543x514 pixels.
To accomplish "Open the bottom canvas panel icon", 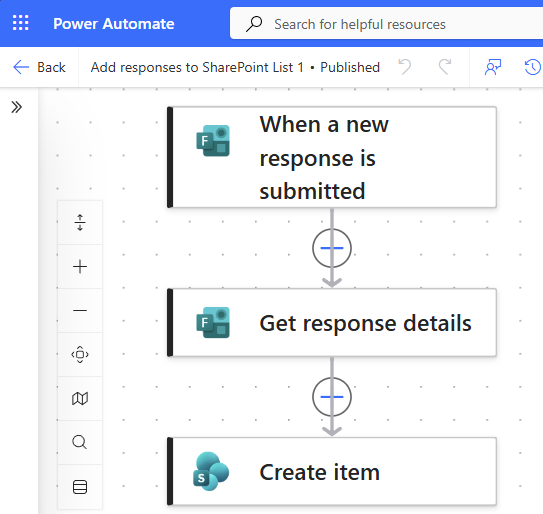I will coord(80,487).
